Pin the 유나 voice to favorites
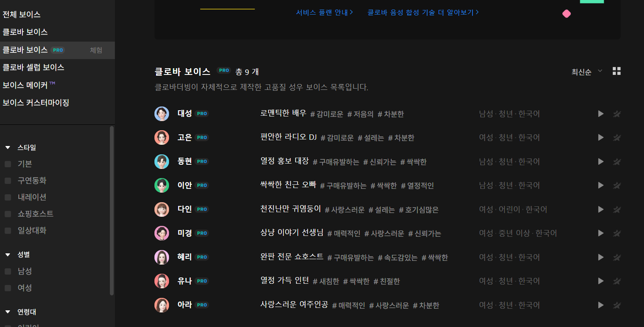The image size is (644, 327). [617, 281]
